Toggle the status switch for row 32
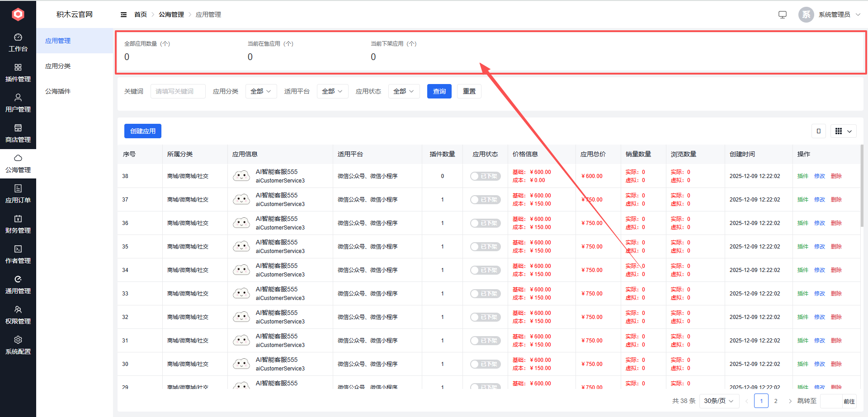Image resolution: width=868 pixels, height=417 pixels. (485, 317)
